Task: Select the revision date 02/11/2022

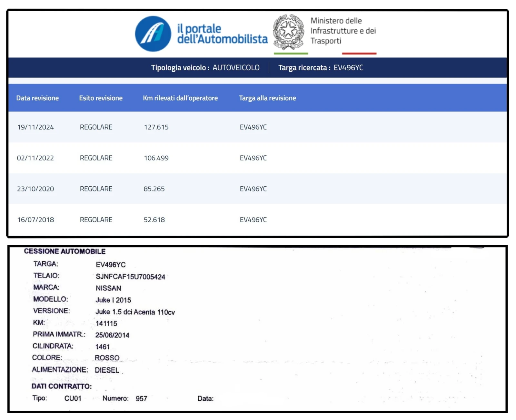Action: 35,158
